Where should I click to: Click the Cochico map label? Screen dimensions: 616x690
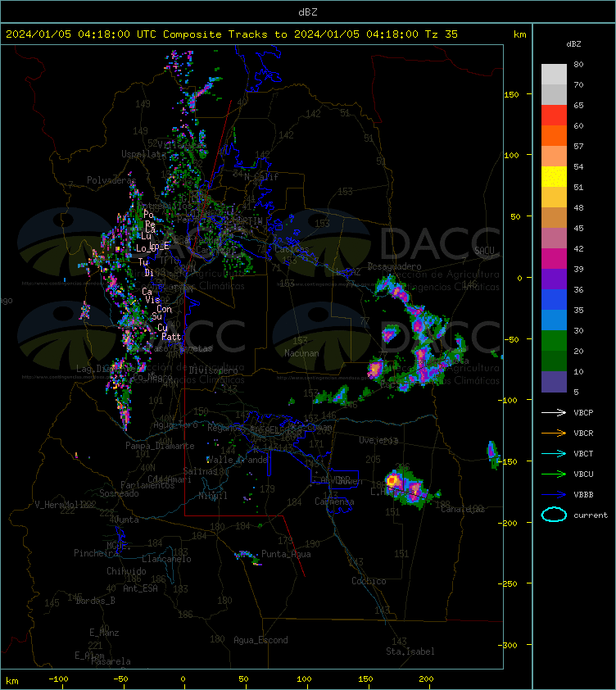[x=369, y=581]
